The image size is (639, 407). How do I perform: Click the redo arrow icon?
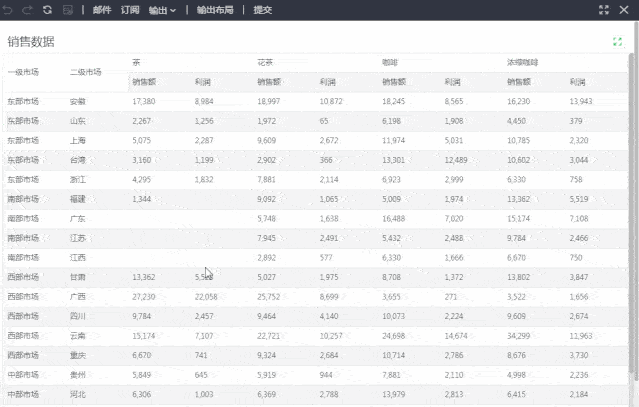pos(27,10)
